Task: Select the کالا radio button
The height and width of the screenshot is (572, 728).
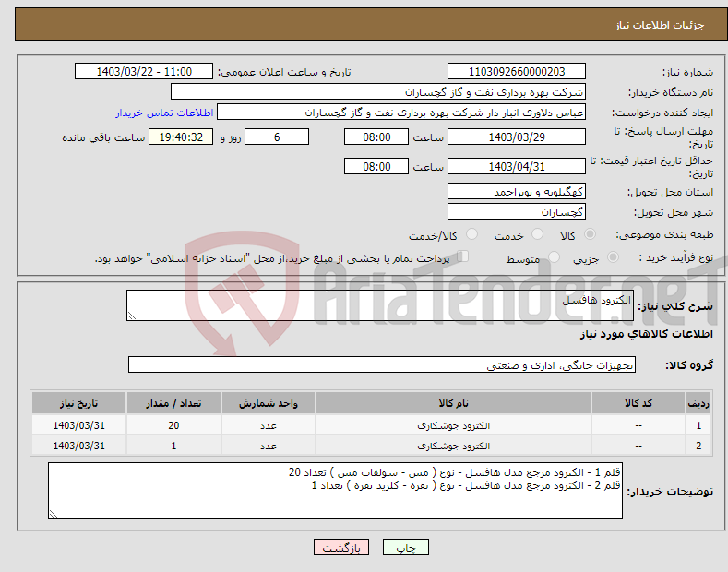Action: (x=590, y=234)
